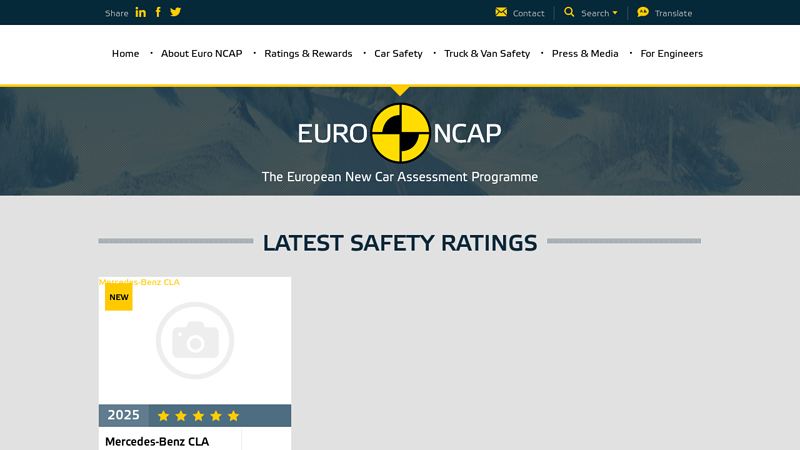
Task: Click the yellow Mercedes-Benz CLA alt text link
Action: tap(139, 282)
